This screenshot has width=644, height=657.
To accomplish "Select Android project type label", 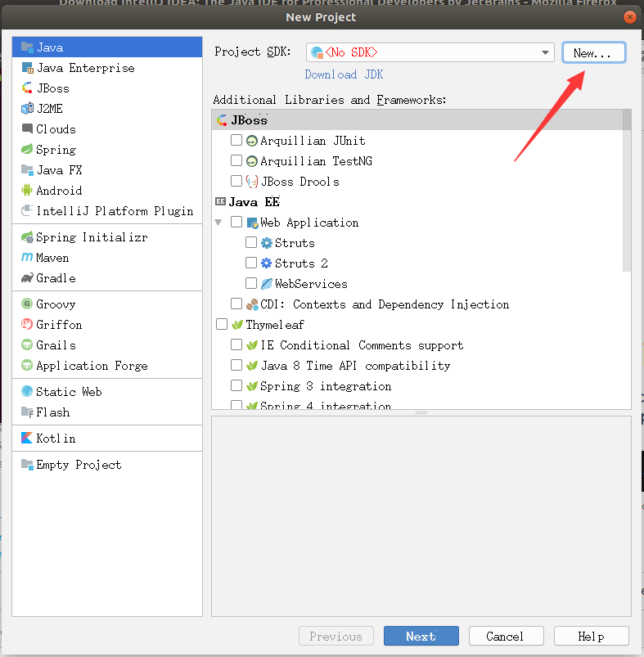I will pos(59,191).
